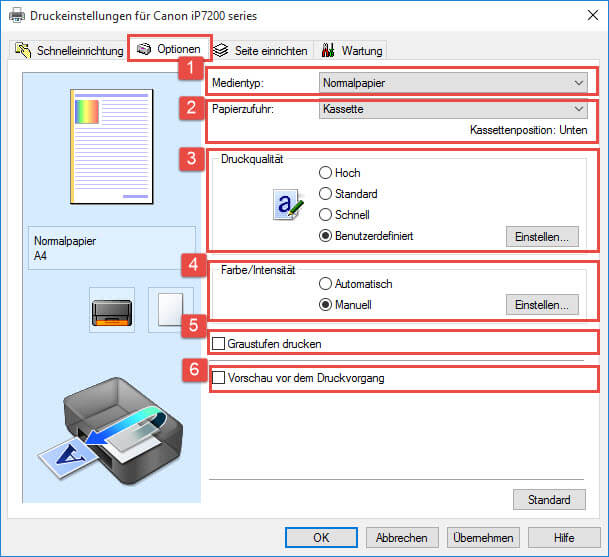Apply settings with Übernehmen

tap(483, 538)
